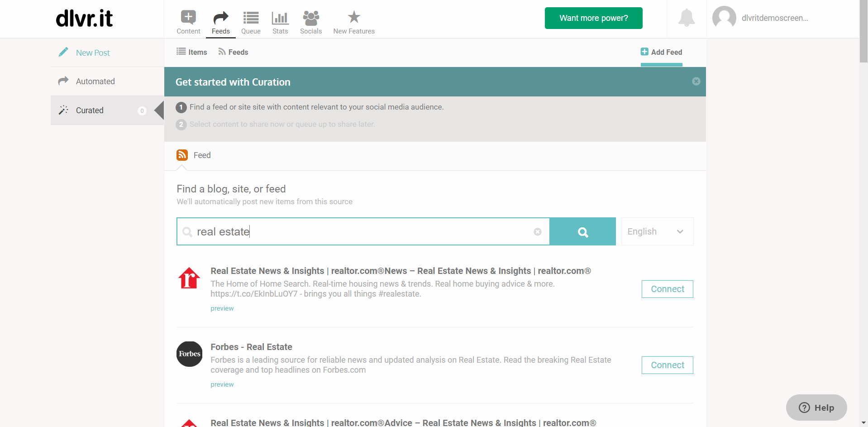Viewport: 868px width, 427px height.
Task: Click the Curated count badge
Action: click(x=142, y=110)
